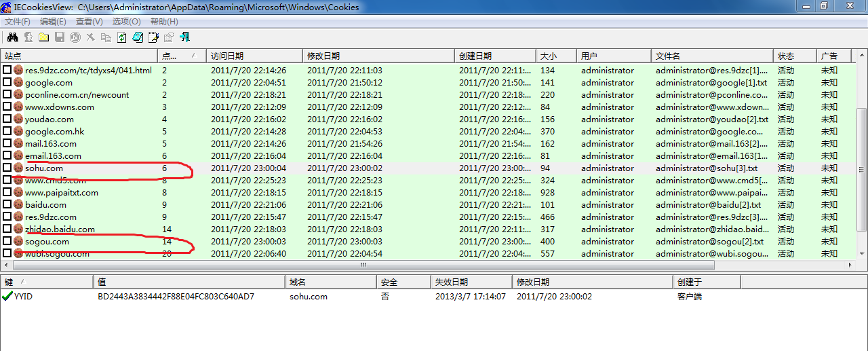Sort by the 文件名 column header
The width and height of the screenshot is (868, 351).
[712, 56]
